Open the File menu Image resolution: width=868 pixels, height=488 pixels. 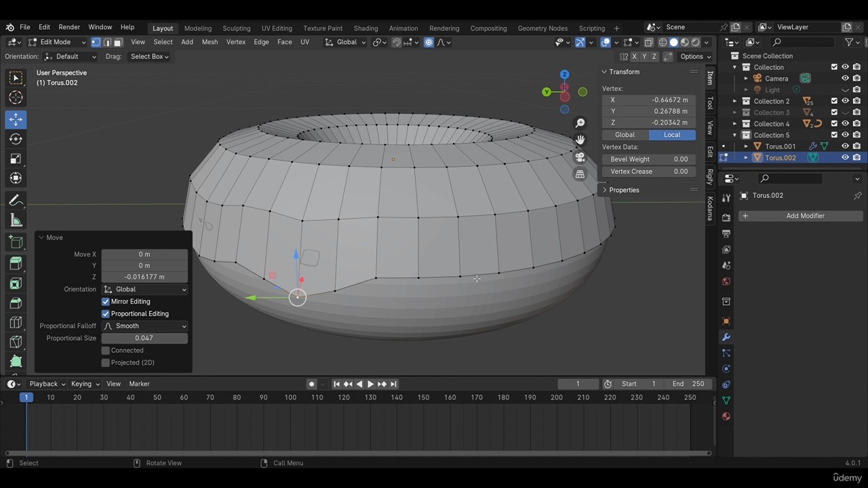pos(24,27)
